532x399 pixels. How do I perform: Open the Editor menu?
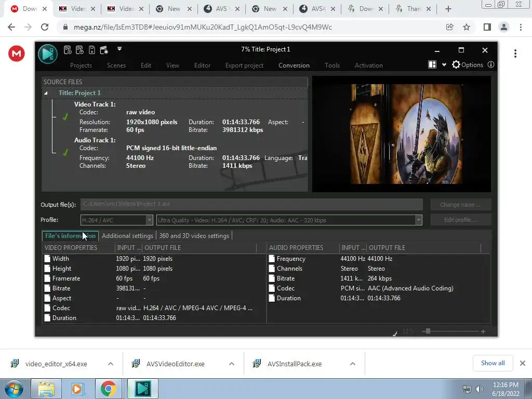[202, 65]
